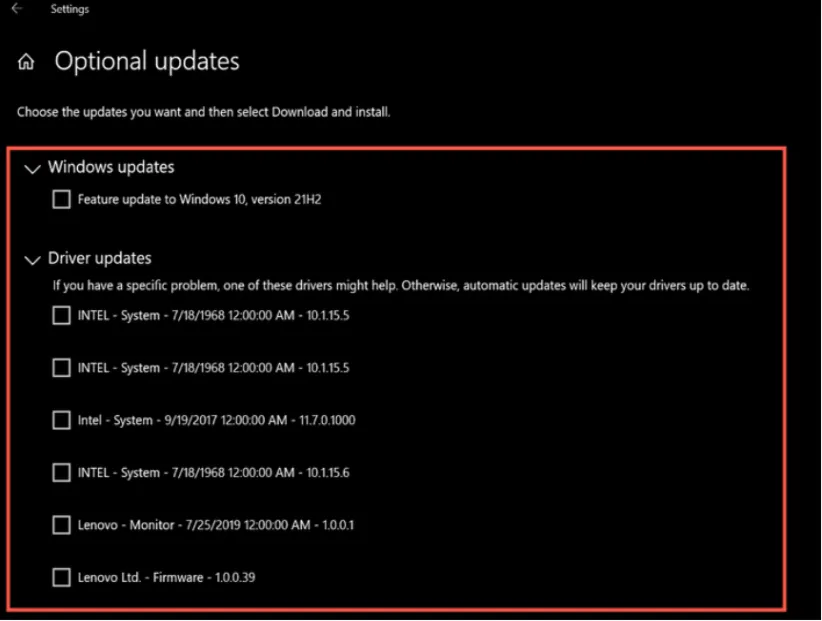This screenshot has width=822, height=621.
Task: Click the Lenovo Ltd. Firmware label text
Action: click(166, 577)
